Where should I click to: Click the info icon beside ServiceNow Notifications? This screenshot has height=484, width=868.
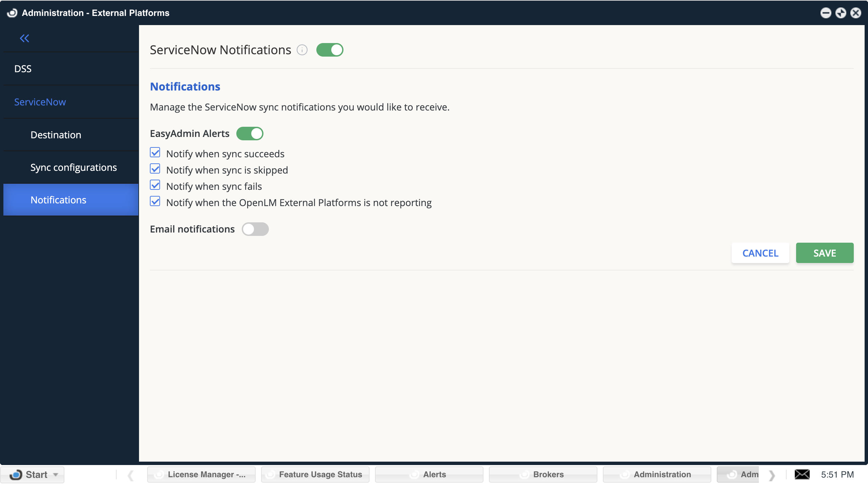point(302,50)
